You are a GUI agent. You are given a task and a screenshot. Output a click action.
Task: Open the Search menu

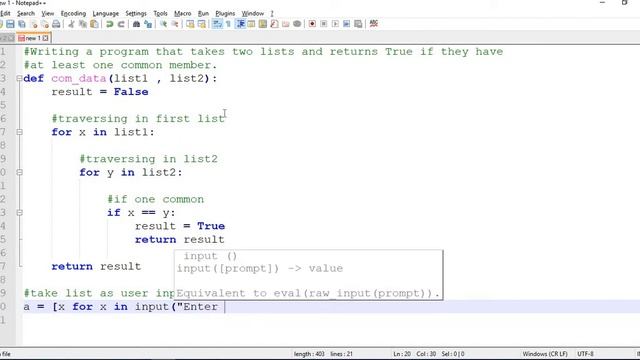tap(26, 13)
